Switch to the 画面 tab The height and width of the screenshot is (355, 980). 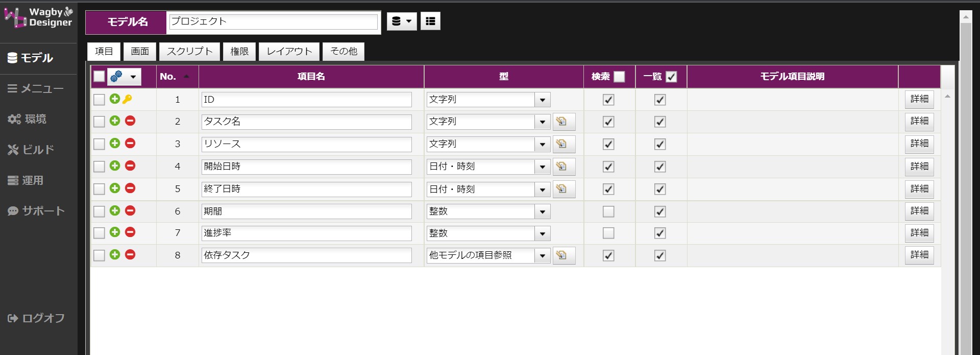click(x=140, y=51)
